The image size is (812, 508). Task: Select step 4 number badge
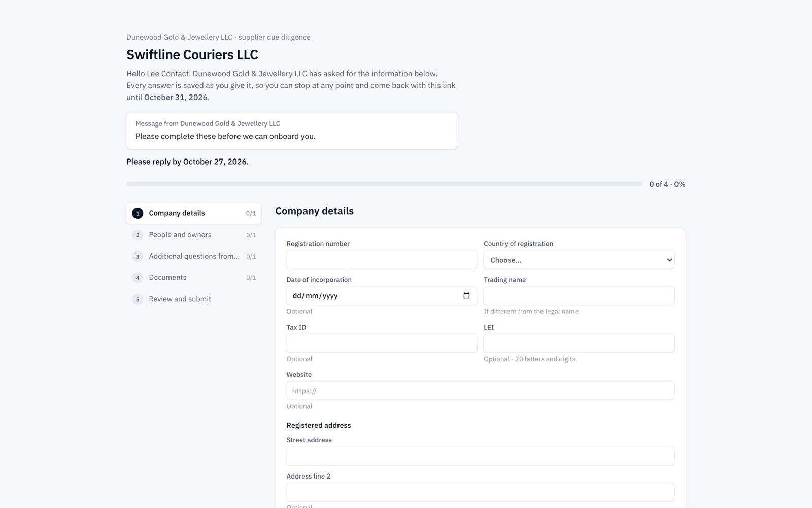click(x=138, y=278)
